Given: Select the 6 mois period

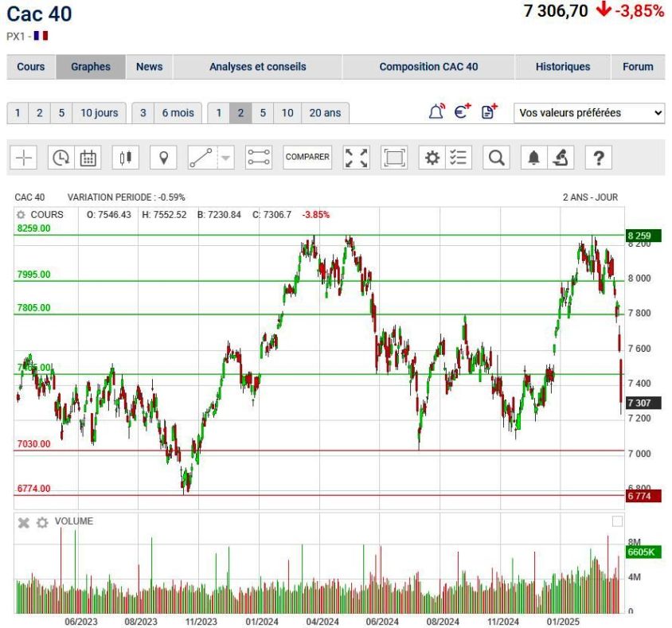Looking at the screenshot, I should tap(178, 113).
